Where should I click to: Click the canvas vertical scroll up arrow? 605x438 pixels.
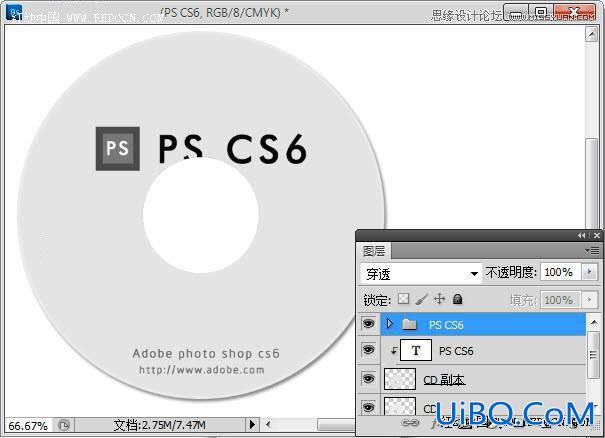click(x=591, y=34)
